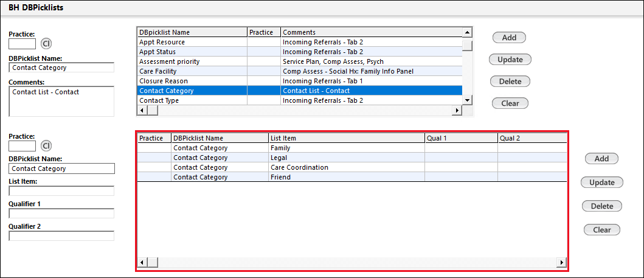This screenshot has height=278, width=644.
Task: Sort by the DBpicklist Name column header
Action: pos(192,32)
